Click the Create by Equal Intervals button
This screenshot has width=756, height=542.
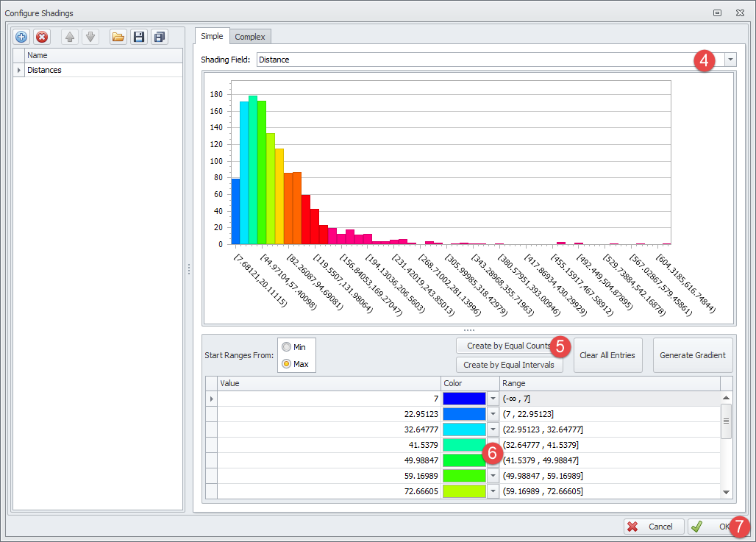[x=509, y=365]
